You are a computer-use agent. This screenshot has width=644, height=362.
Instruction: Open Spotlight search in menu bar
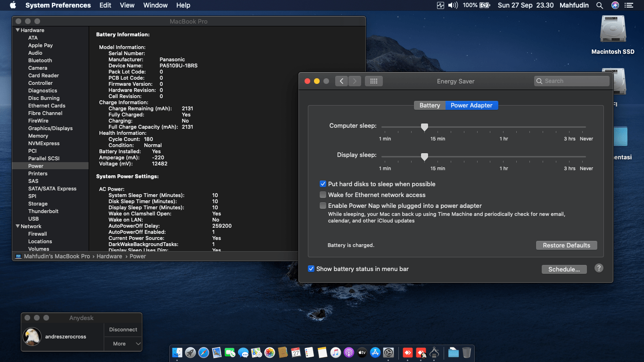[x=600, y=5]
